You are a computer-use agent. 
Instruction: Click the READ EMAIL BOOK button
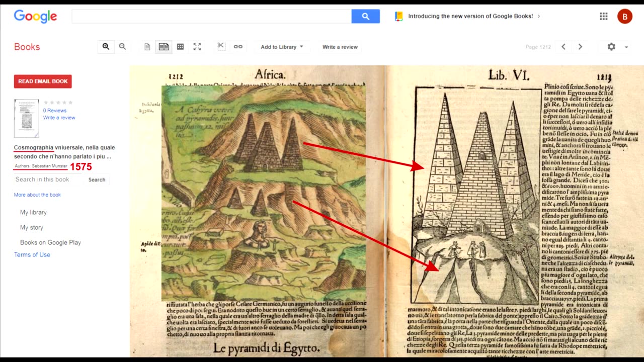(x=43, y=81)
